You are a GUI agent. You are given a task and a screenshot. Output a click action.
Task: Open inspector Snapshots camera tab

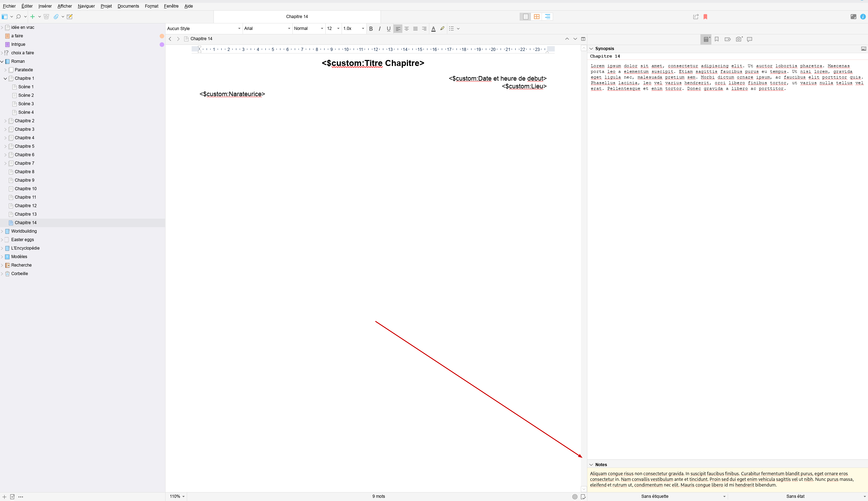pos(738,39)
